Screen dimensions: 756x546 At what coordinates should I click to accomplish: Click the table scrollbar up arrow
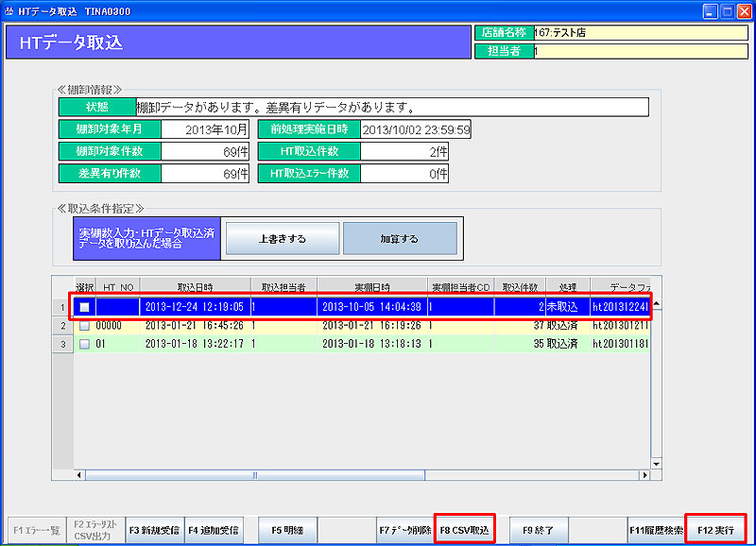(656, 304)
